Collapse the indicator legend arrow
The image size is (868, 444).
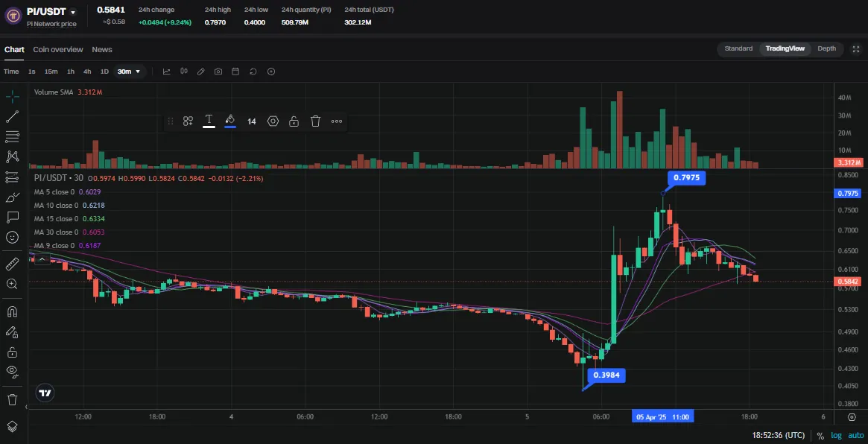pyautogui.click(x=40, y=259)
